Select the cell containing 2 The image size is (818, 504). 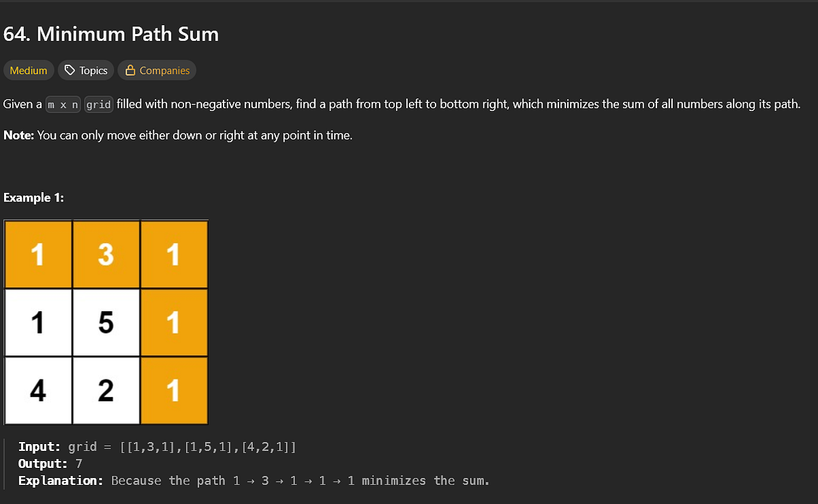pos(106,390)
